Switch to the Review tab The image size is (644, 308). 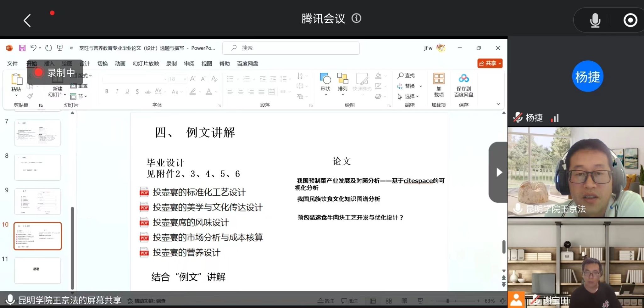pos(189,64)
